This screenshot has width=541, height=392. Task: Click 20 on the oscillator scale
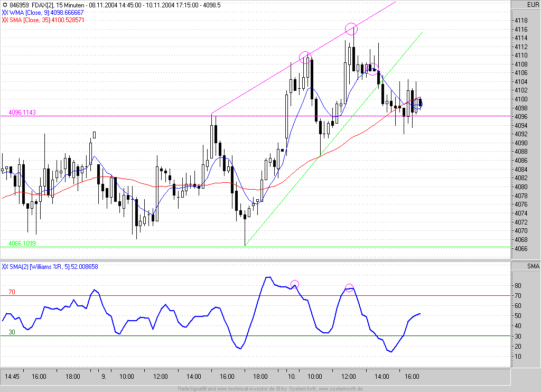tap(518, 347)
